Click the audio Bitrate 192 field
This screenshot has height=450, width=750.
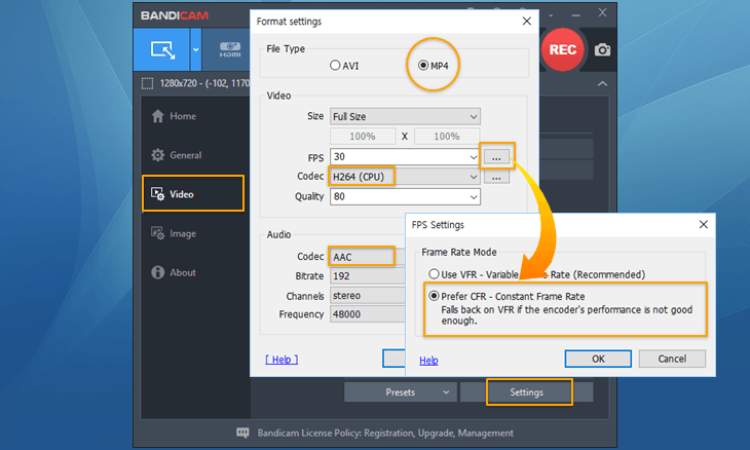pos(367,276)
